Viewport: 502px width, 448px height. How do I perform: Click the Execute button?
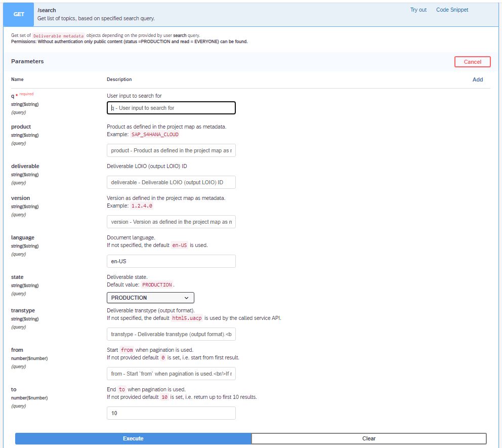click(x=133, y=438)
